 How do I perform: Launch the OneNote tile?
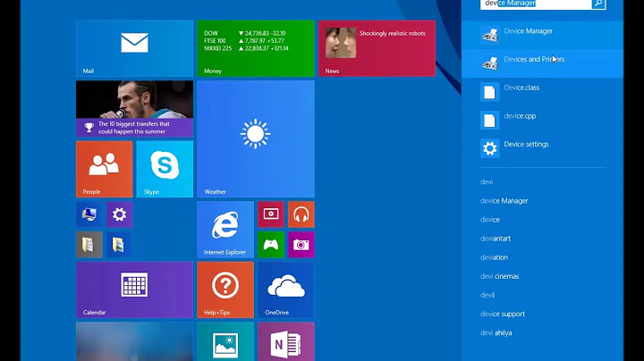(x=286, y=341)
